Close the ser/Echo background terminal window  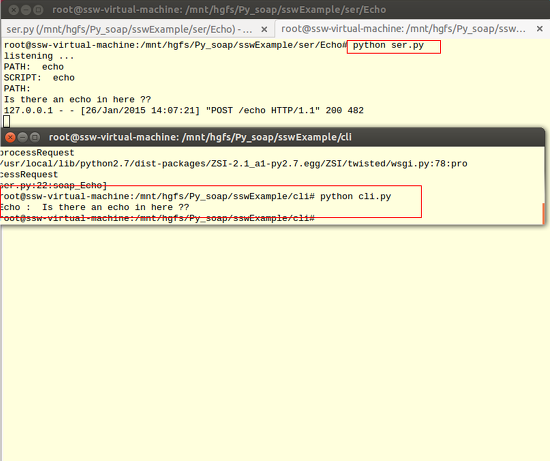[14, 10]
